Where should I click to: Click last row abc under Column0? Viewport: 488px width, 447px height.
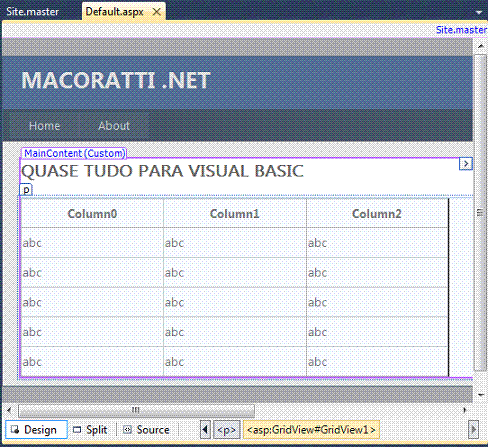tap(32, 362)
